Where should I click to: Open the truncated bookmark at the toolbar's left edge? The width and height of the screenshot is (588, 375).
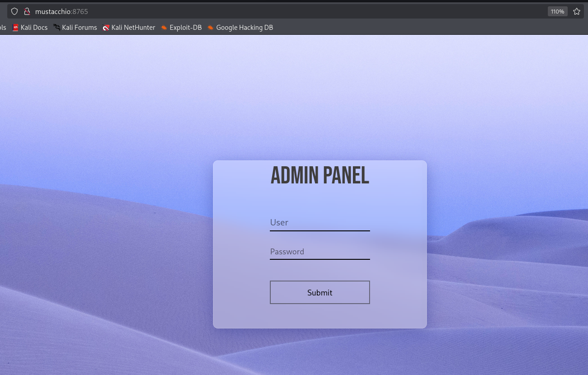pos(3,28)
